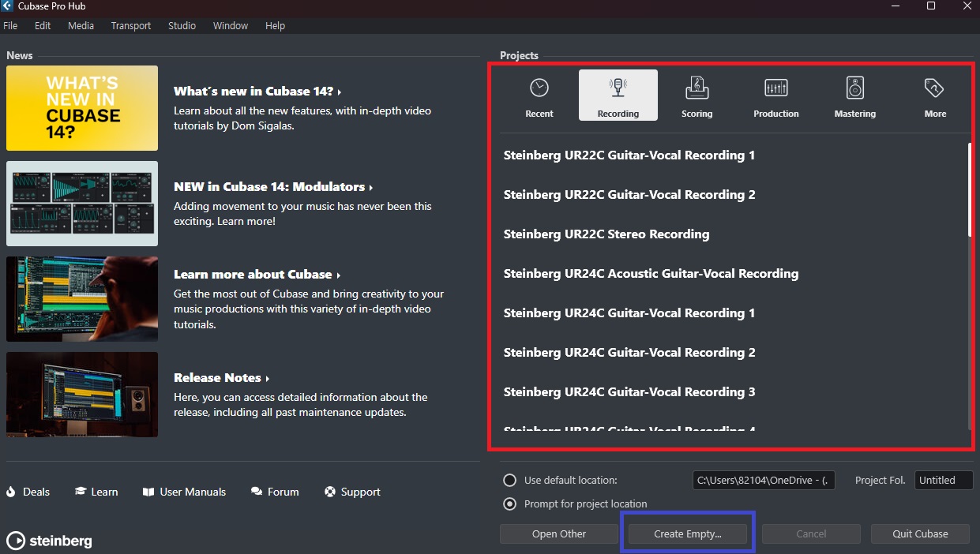The height and width of the screenshot is (554, 980).
Task: Open the Production templates category
Action: pyautogui.click(x=776, y=96)
